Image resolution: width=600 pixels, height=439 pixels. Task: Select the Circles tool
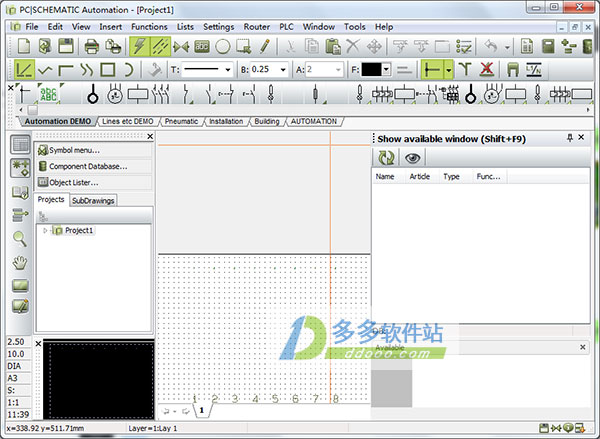pyautogui.click(x=223, y=47)
